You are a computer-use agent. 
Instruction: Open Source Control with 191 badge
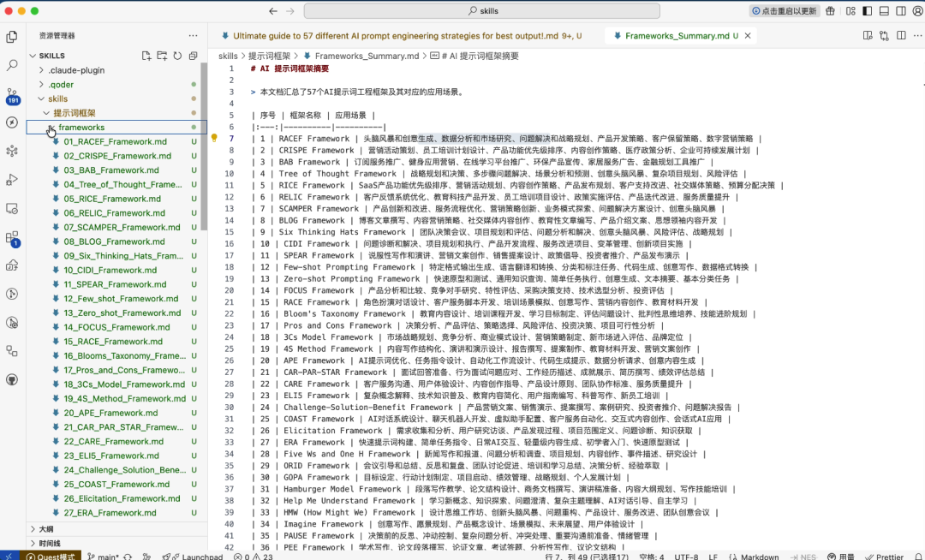(x=12, y=96)
